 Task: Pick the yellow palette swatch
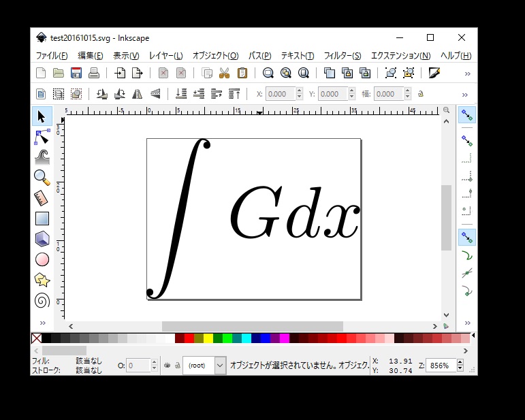pos(208,338)
